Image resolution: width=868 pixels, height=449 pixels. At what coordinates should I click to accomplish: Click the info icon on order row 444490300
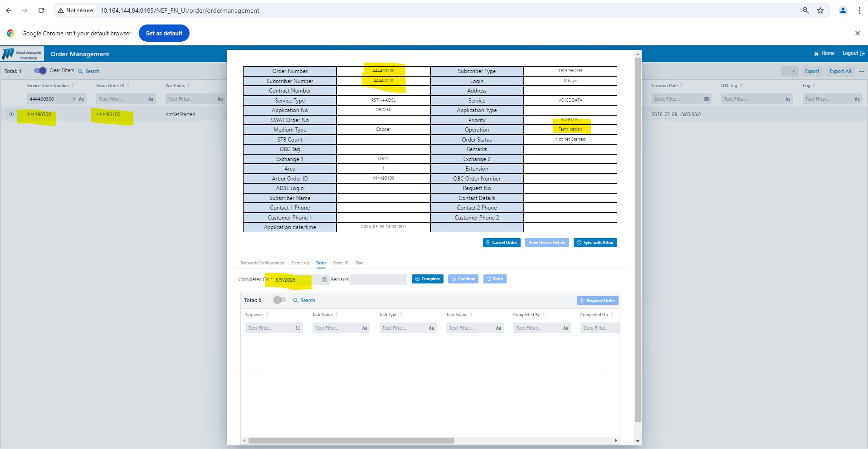click(x=11, y=114)
